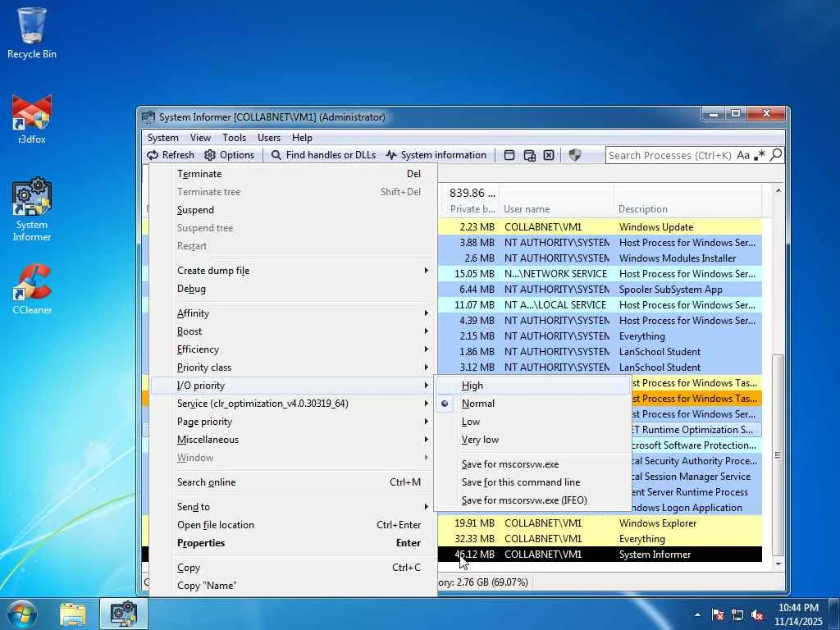Click the single window icon in toolbar

pyautogui.click(x=509, y=155)
